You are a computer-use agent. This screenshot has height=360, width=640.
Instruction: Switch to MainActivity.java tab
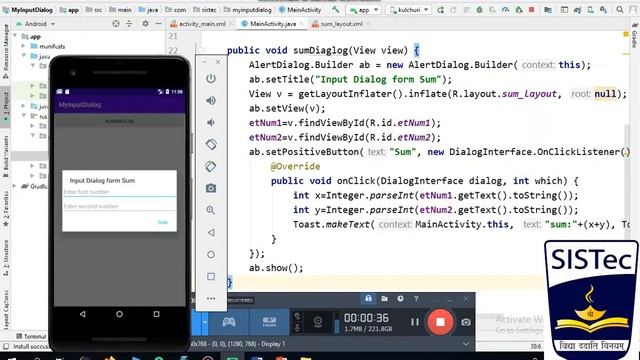point(273,24)
